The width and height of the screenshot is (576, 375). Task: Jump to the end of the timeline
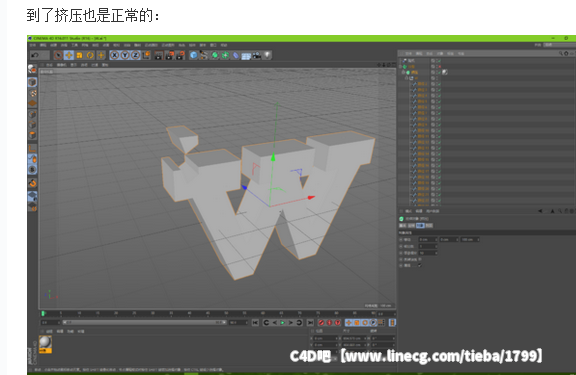310,322
